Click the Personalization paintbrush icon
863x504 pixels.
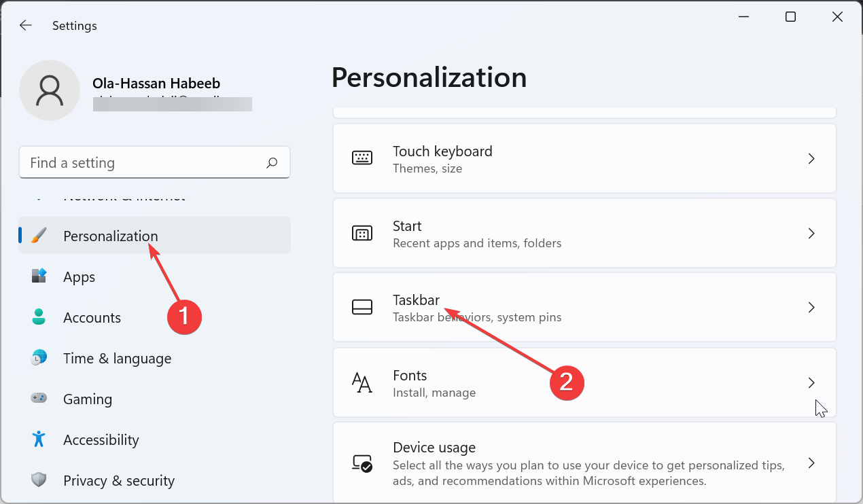(39, 236)
